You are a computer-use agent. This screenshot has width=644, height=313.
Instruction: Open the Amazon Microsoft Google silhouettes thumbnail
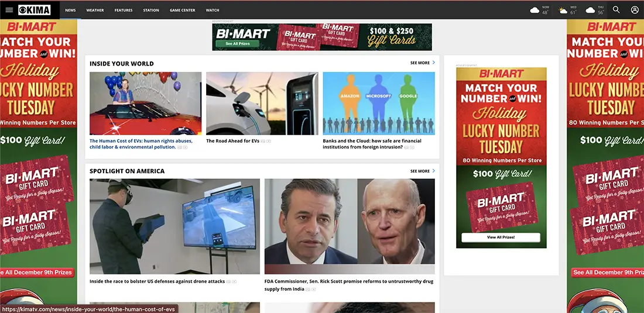point(379,104)
